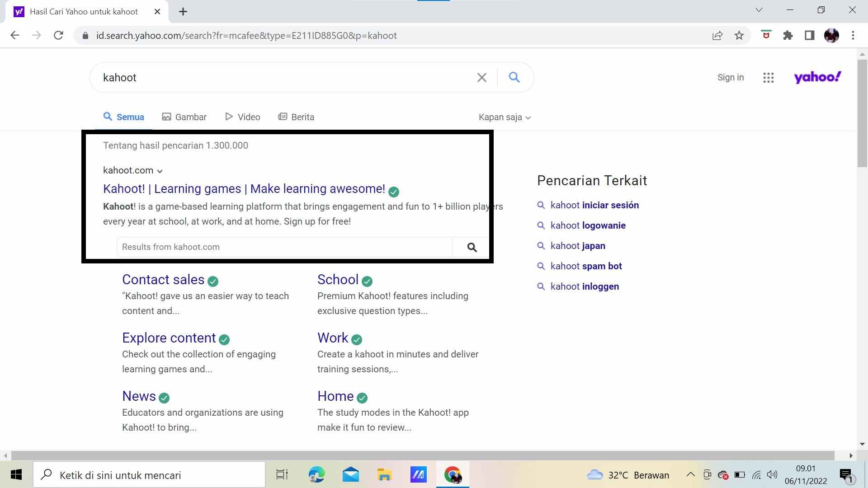Open the Work sublink

[x=333, y=338]
